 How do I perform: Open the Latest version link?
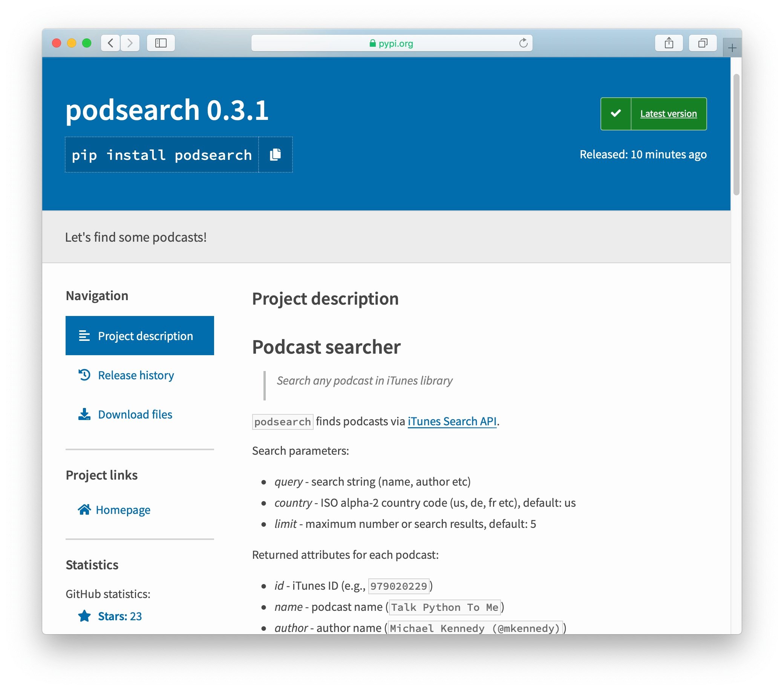(668, 113)
